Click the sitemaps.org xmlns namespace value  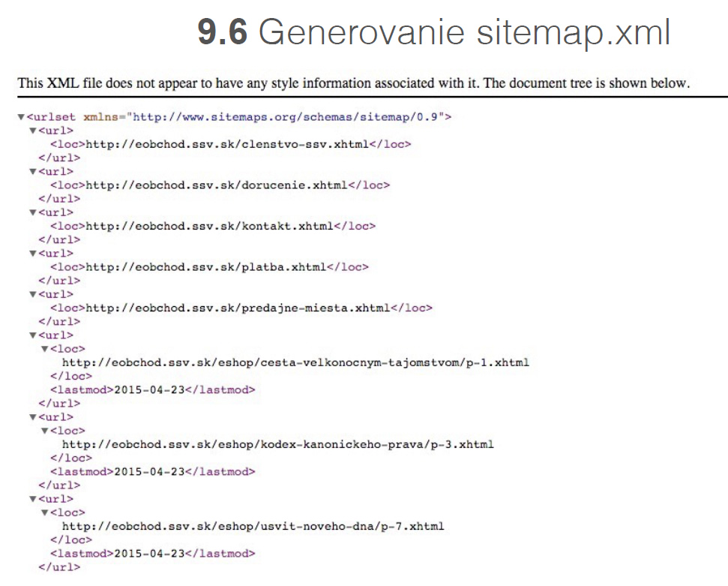click(x=288, y=117)
